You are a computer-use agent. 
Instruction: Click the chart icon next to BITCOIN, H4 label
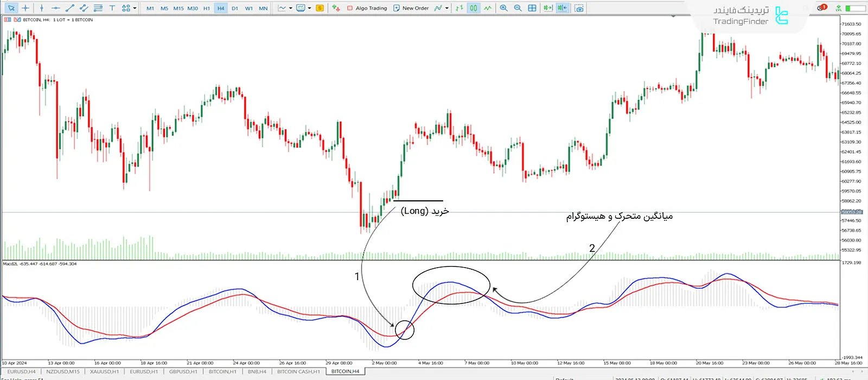click(17, 20)
